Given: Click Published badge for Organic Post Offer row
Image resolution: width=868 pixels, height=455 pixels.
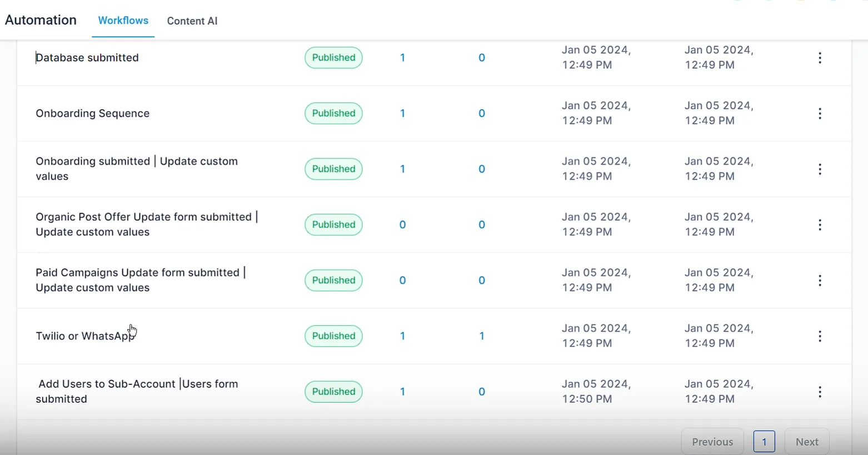Looking at the screenshot, I should 333,225.
